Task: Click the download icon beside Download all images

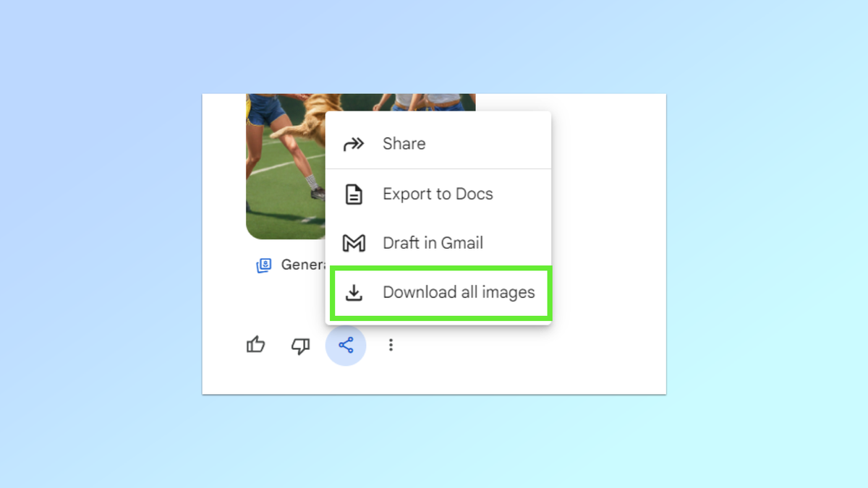Action: coord(354,292)
